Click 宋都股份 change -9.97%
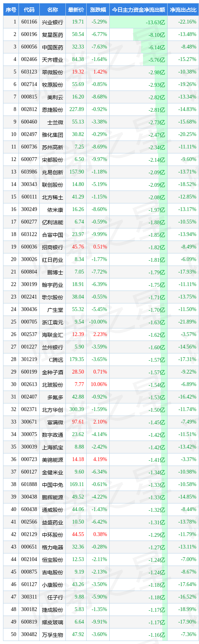Screen dimensions: 199x644 [x=99, y=159]
